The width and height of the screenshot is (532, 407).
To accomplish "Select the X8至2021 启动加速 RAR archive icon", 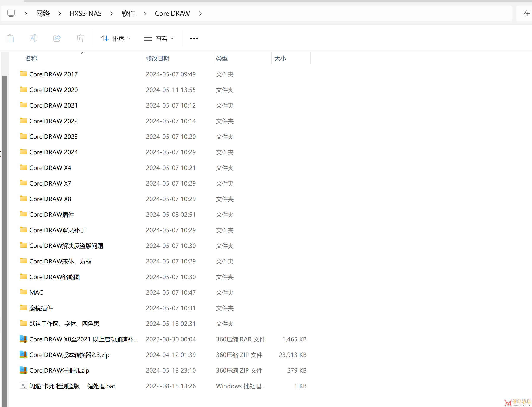I will click(24, 339).
